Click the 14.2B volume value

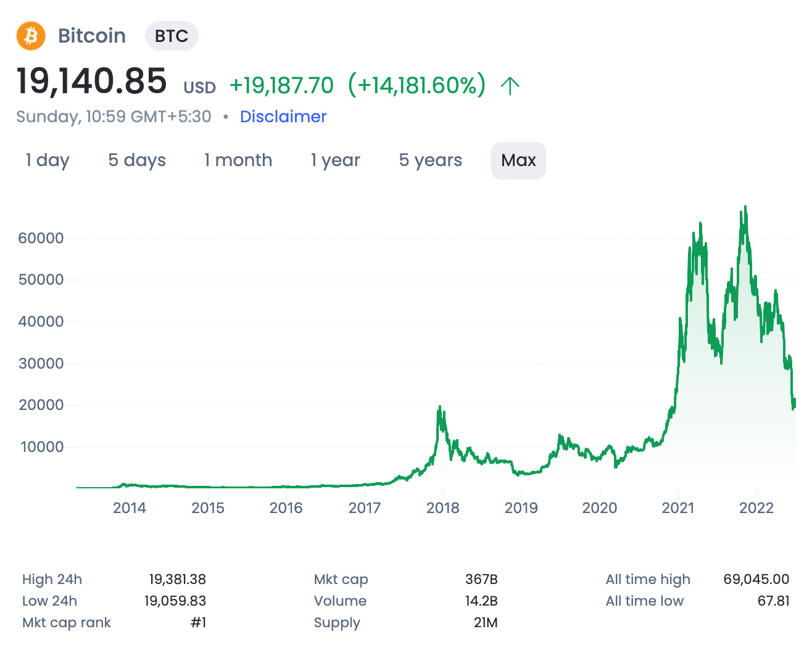coord(481,601)
